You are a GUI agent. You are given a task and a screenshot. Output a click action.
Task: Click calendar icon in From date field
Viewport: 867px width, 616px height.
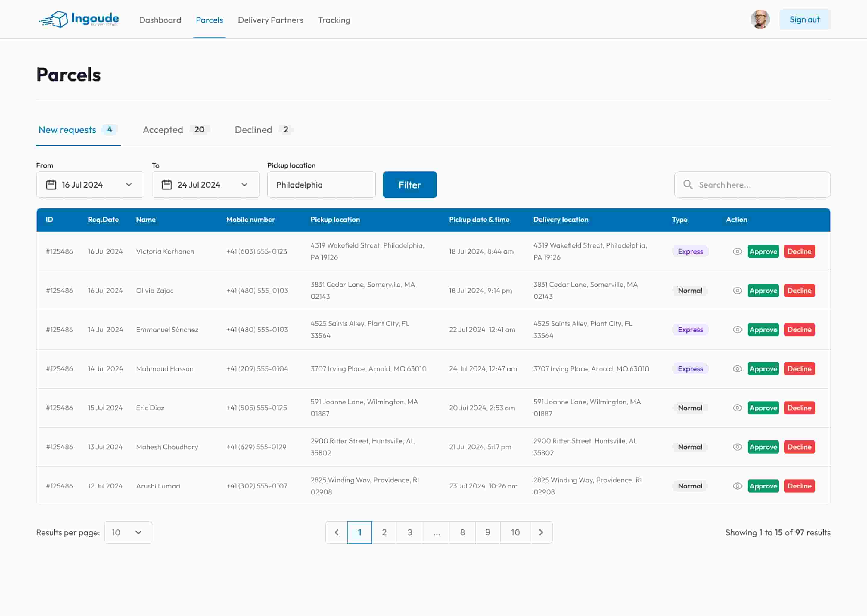click(51, 185)
